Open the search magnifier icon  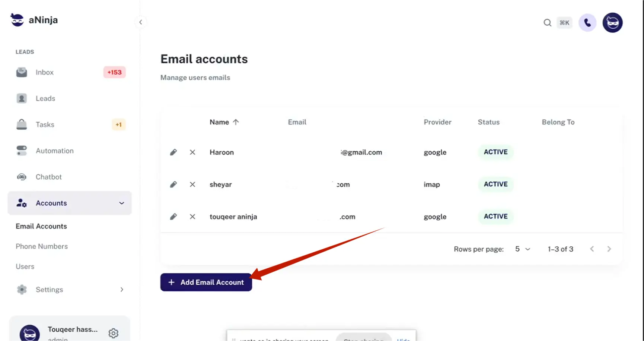[547, 23]
